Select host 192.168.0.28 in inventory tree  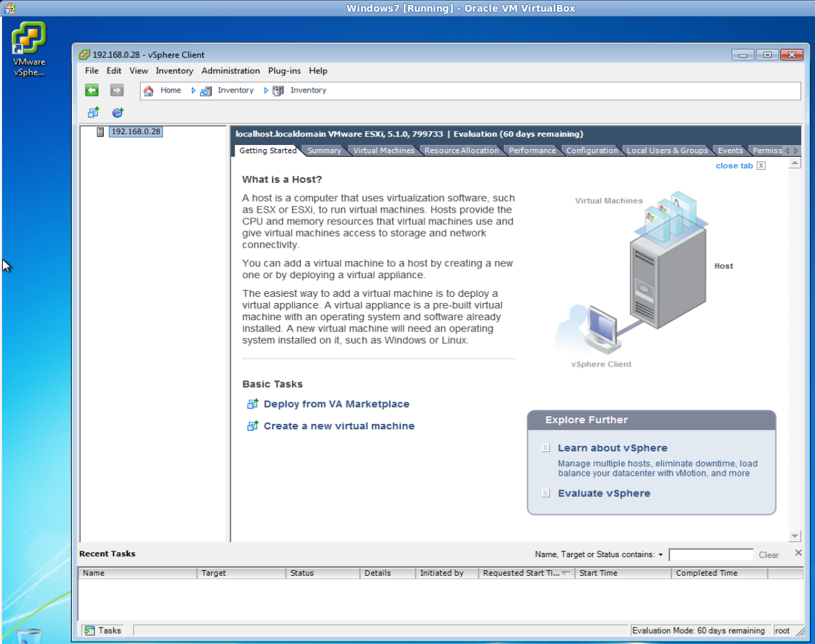pyautogui.click(x=136, y=132)
